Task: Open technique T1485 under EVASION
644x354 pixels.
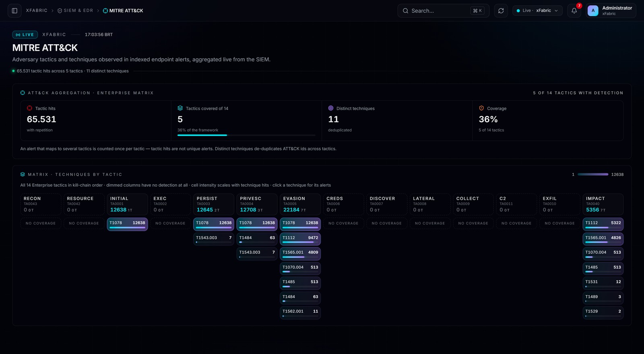Action: pos(300,283)
